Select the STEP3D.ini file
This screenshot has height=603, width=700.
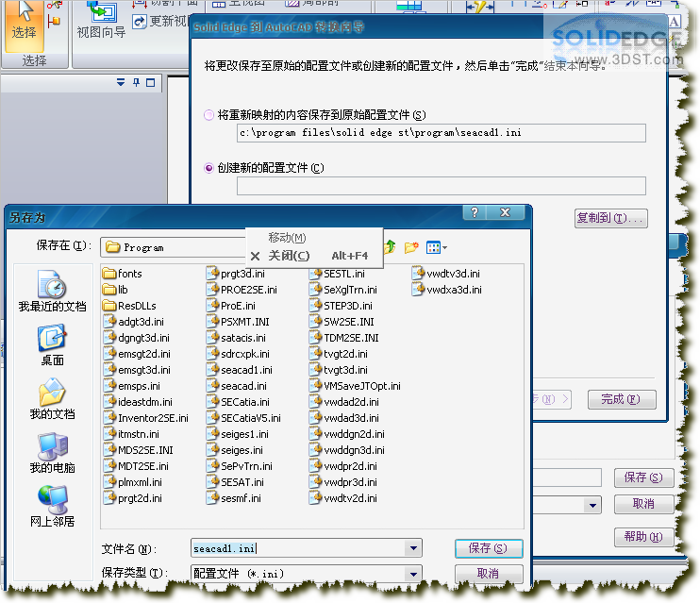(x=342, y=306)
